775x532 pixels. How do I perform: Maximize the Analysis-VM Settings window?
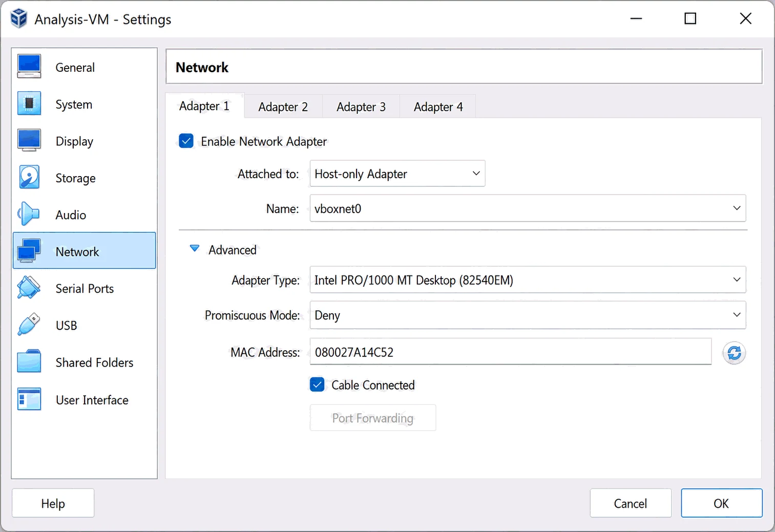[690, 19]
